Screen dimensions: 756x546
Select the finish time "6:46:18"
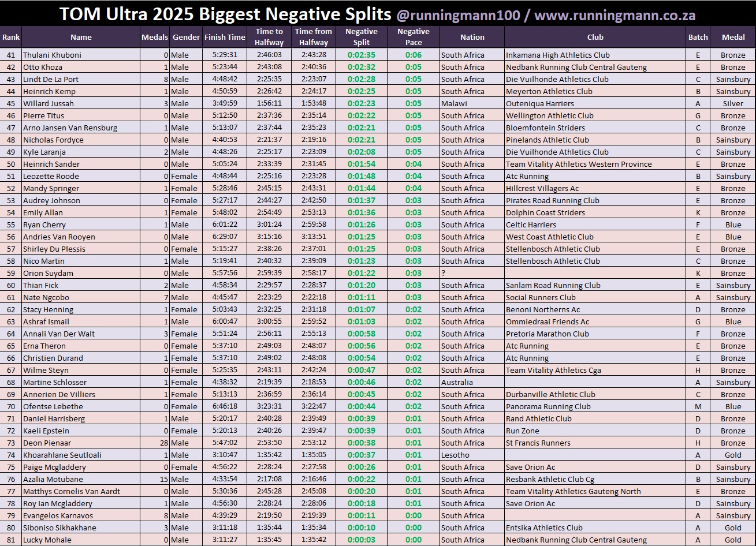(x=225, y=406)
